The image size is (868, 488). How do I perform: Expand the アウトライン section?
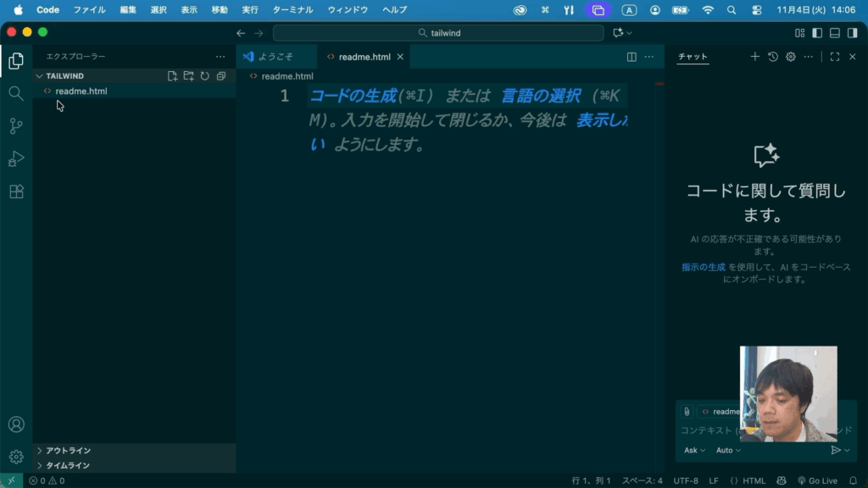pyautogui.click(x=68, y=451)
